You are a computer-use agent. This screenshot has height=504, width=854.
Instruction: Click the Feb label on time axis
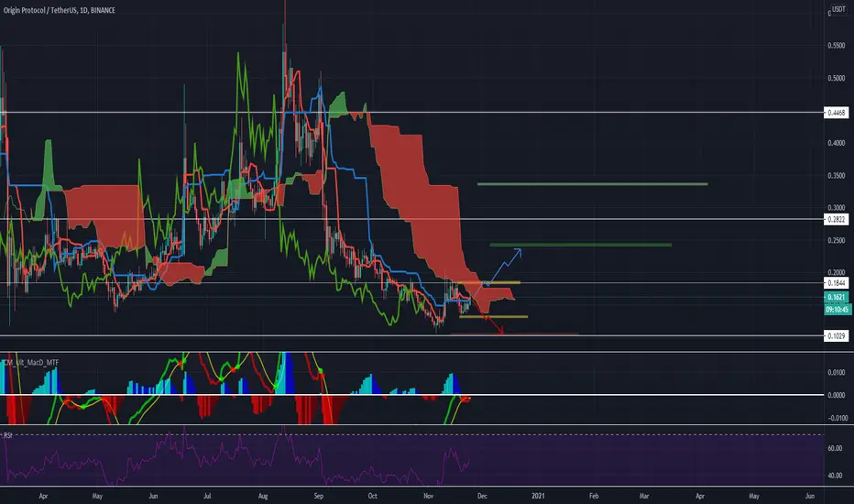coord(594,497)
